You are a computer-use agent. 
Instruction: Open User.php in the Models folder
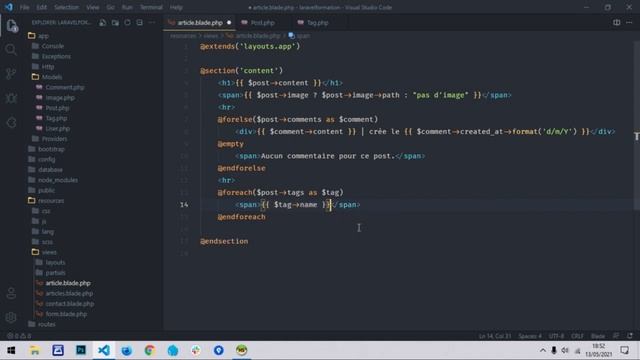click(x=58, y=129)
